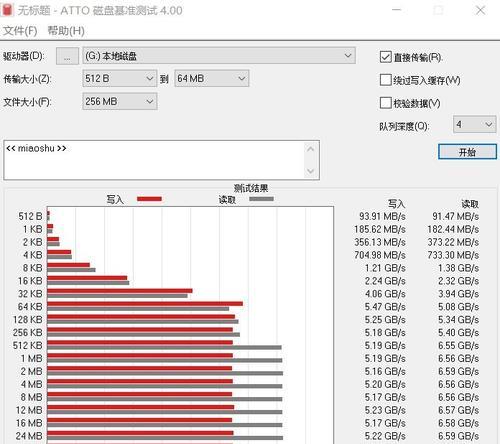This screenshot has width=500, height=444.
Task: Minimize the ATTO window
Action: tap(396, 10)
